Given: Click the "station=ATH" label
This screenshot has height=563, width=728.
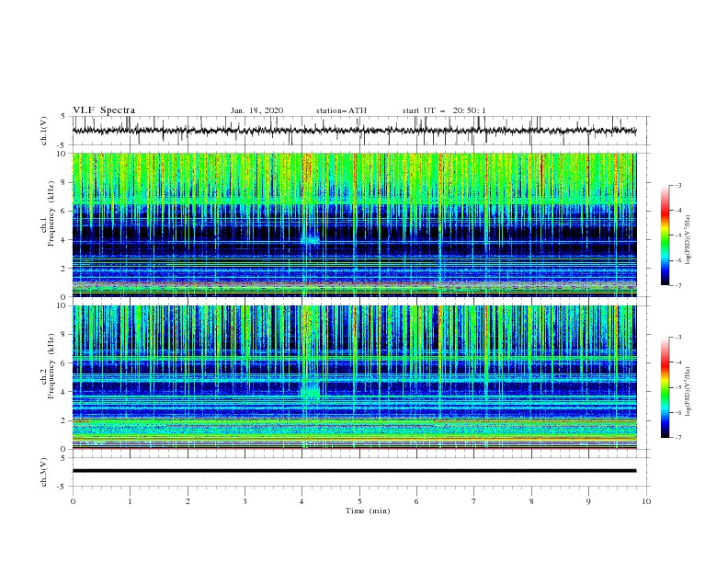Looking at the screenshot, I should click(x=341, y=110).
